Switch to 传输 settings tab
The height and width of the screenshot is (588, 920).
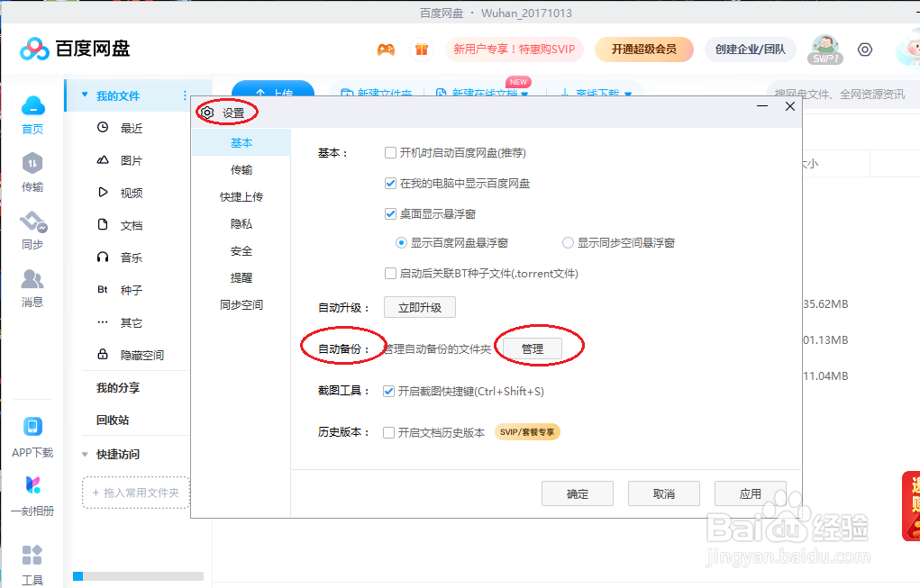(241, 169)
